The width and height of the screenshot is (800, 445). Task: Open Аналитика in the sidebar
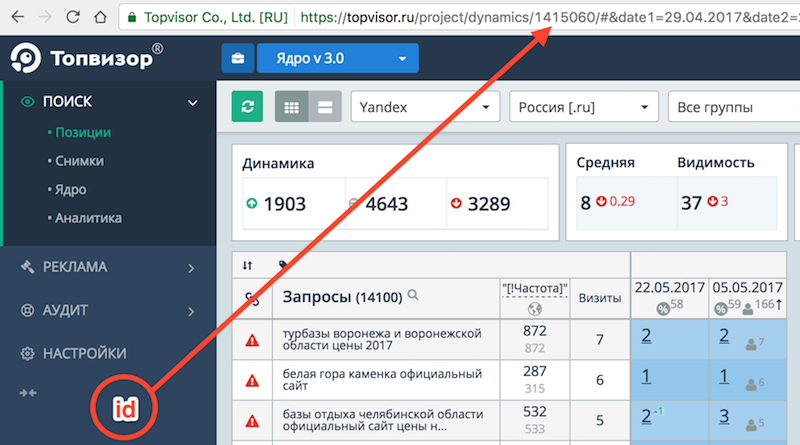88,217
